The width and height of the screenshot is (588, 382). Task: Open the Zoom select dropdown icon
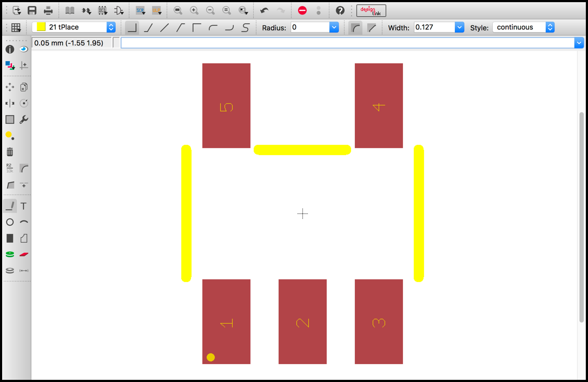click(243, 10)
